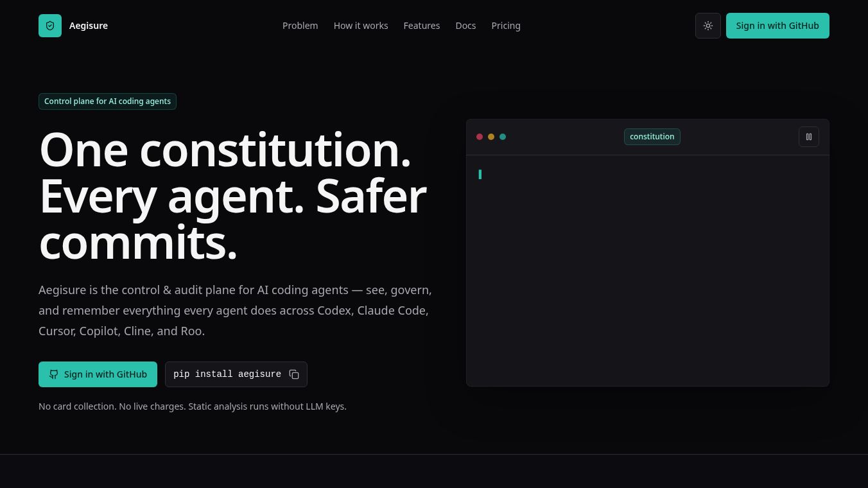Sign in with GitHub from header

point(777,26)
